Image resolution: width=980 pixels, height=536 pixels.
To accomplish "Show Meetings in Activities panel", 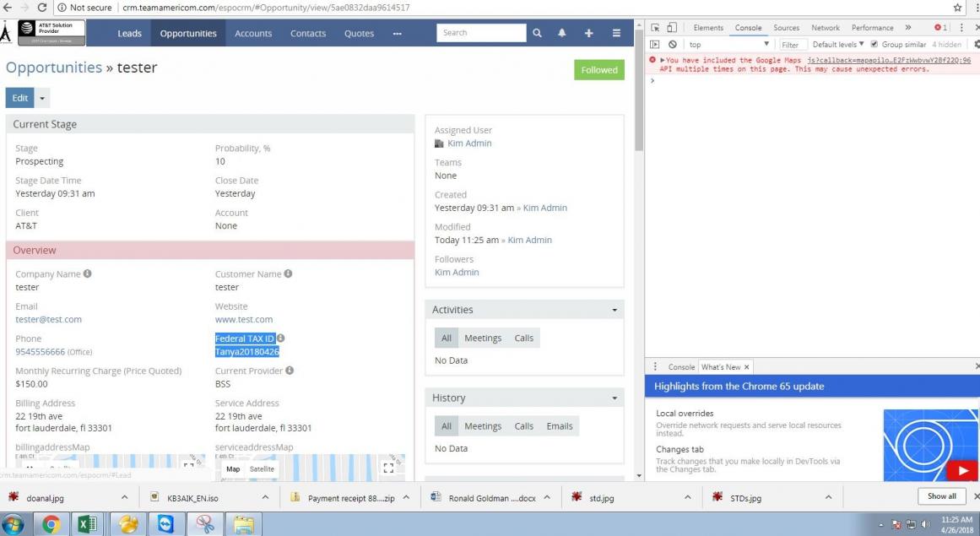I will click(483, 338).
